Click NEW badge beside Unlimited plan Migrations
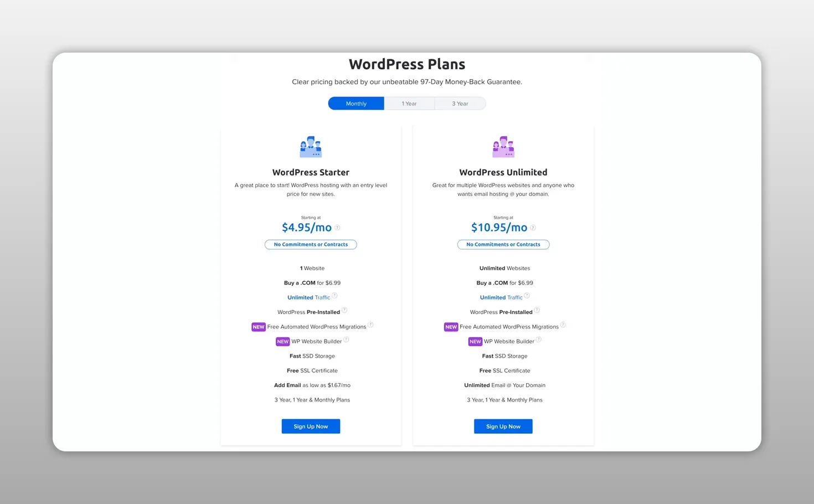Screen dimensions: 814x504 click(x=451, y=327)
